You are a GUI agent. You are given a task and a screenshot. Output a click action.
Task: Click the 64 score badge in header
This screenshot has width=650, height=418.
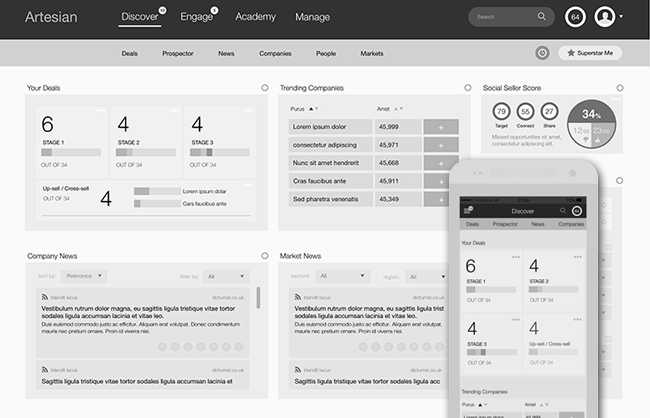click(575, 17)
